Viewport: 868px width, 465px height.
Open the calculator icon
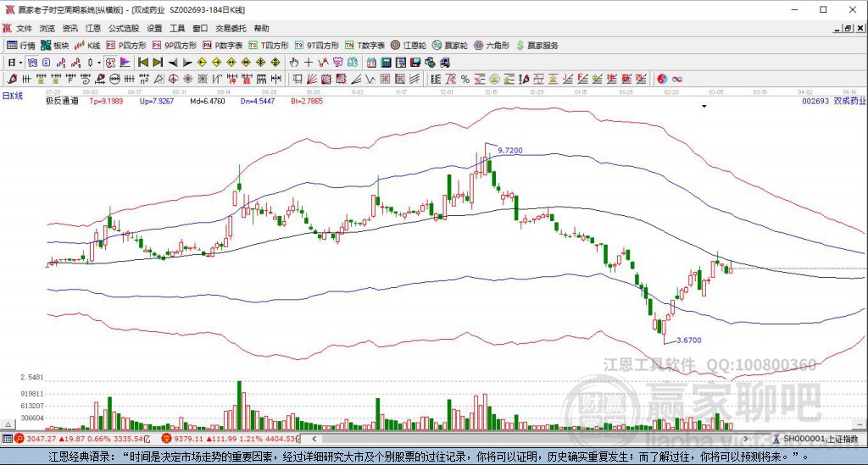pyautogui.click(x=386, y=63)
